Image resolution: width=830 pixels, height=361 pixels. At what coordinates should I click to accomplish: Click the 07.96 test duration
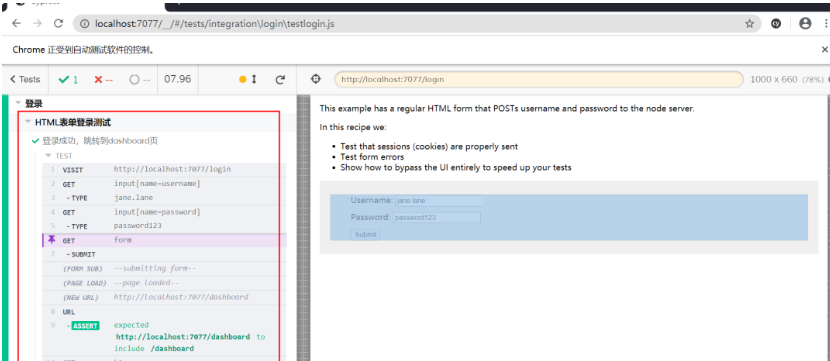177,79
